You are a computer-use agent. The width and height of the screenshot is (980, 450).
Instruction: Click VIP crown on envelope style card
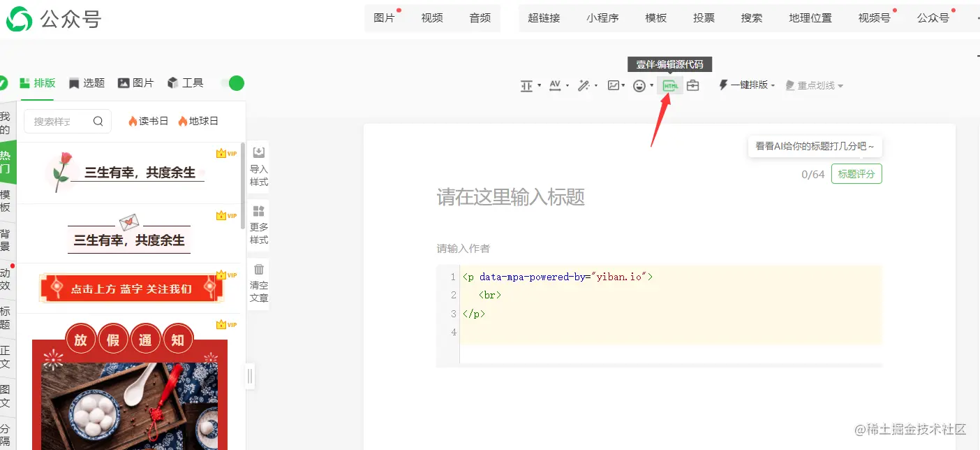[x=227, y=215]
